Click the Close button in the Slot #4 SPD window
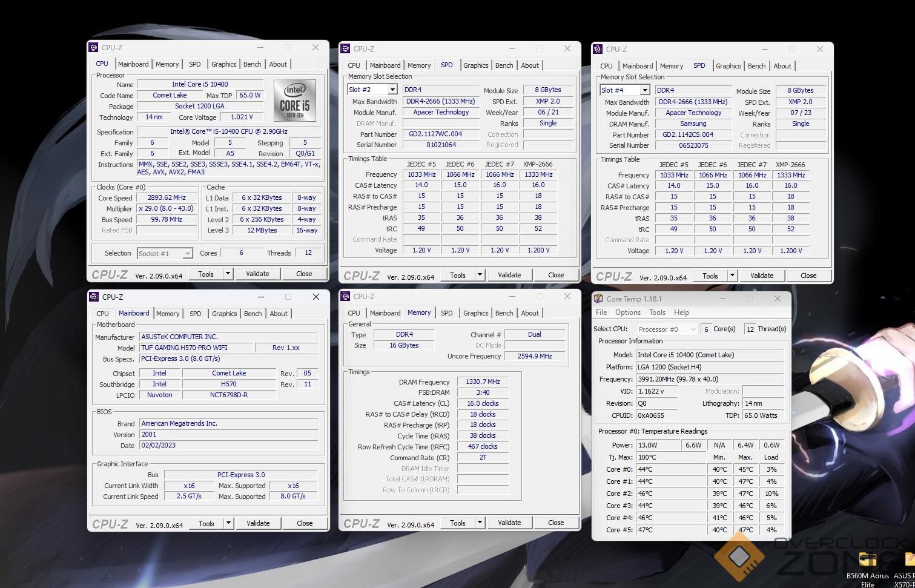The width and height of the screenshot is (915, 588). [x=808, y=276]
